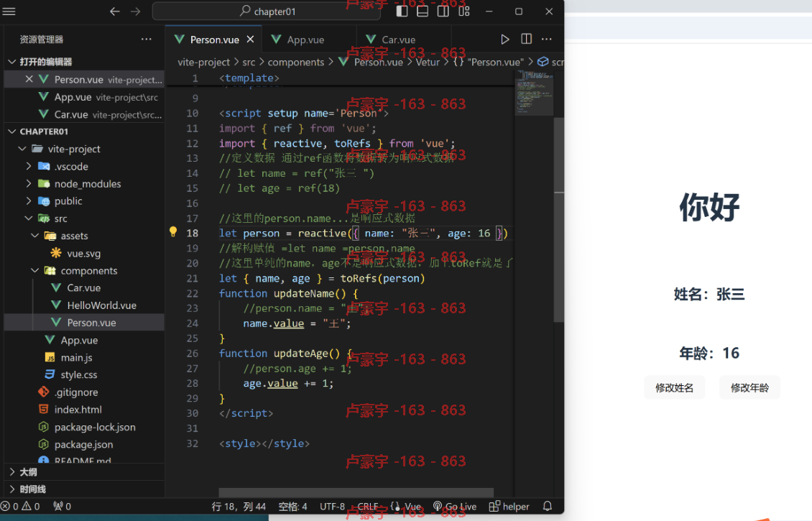Screen dimensions: 812x521
Task: Select App.vue in open editors list
Action: pos(84,97)
